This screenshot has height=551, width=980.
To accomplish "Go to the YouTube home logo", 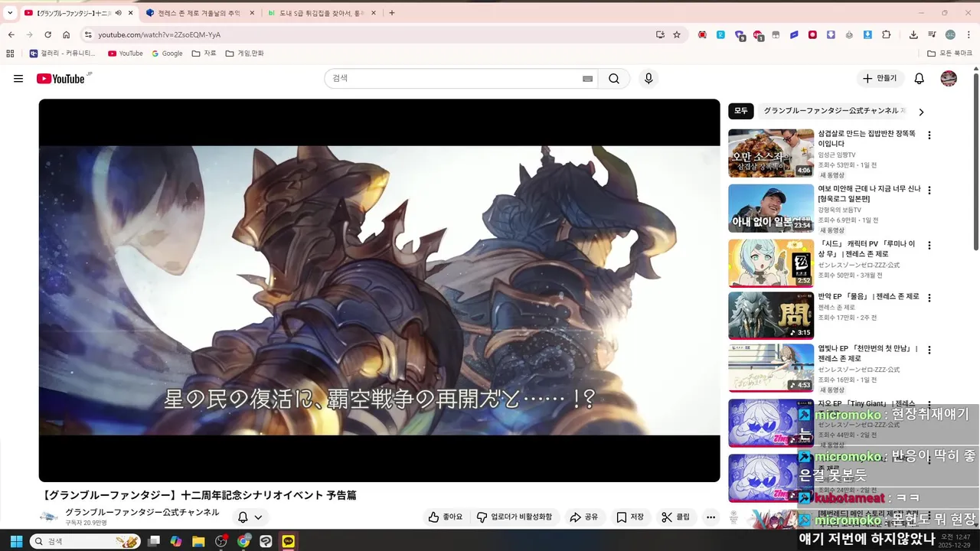I will (60, 79).
